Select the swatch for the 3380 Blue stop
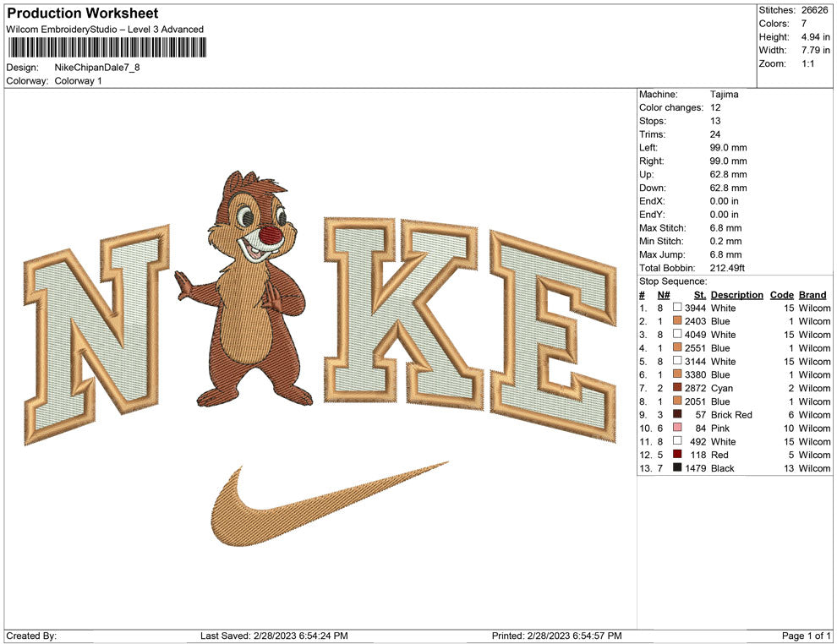 (677, 374)
